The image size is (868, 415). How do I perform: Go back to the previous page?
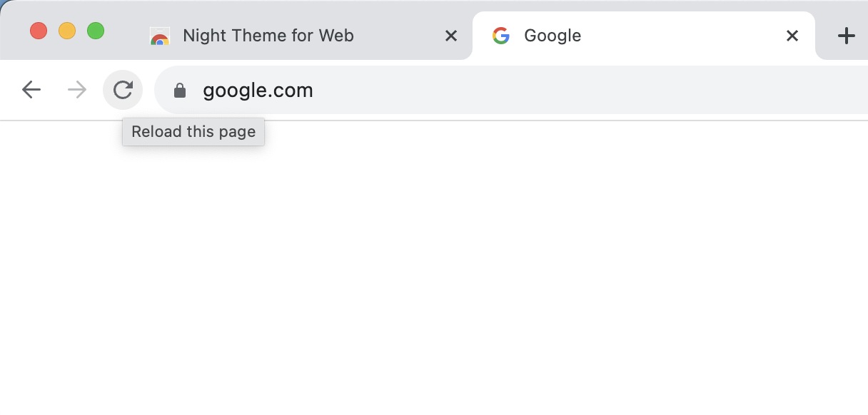coord(31,90)
